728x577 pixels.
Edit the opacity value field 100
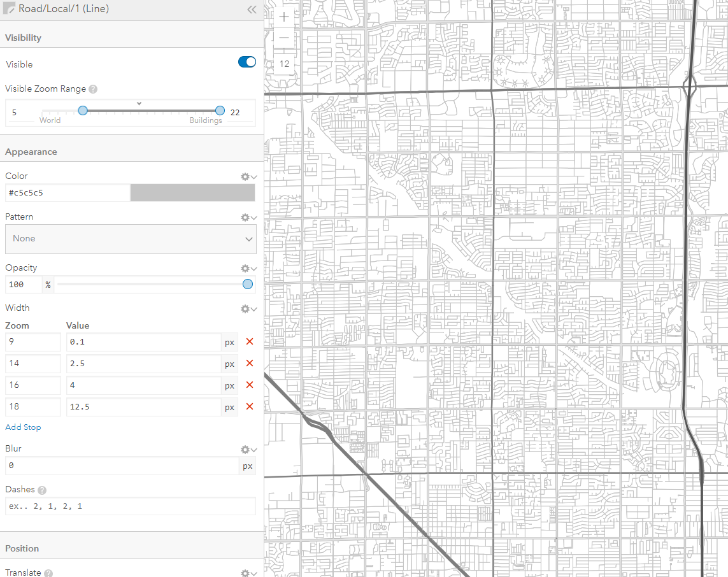[x=24, y=285]
